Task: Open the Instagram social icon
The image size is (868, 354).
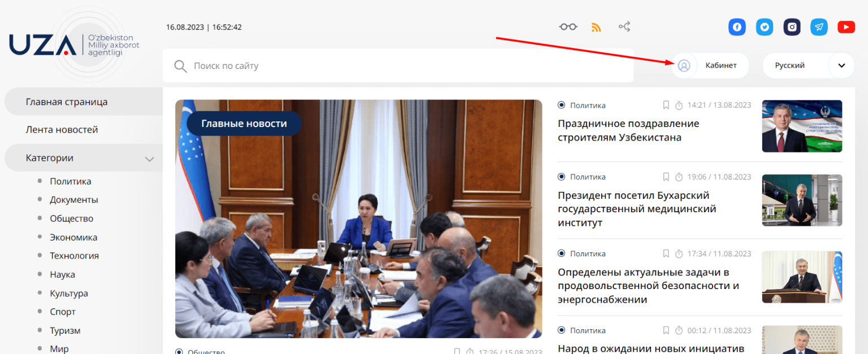Action: [x=792, y=27]
